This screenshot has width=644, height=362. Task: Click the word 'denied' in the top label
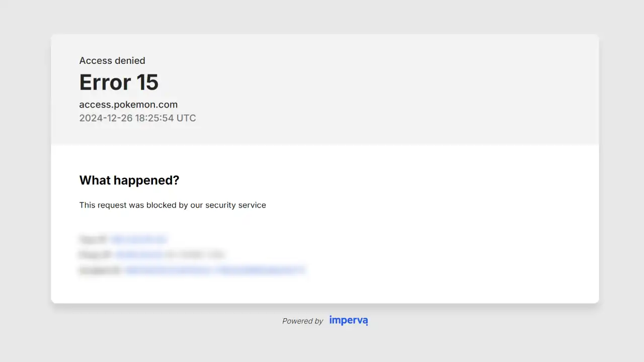(x=130, y=60)
